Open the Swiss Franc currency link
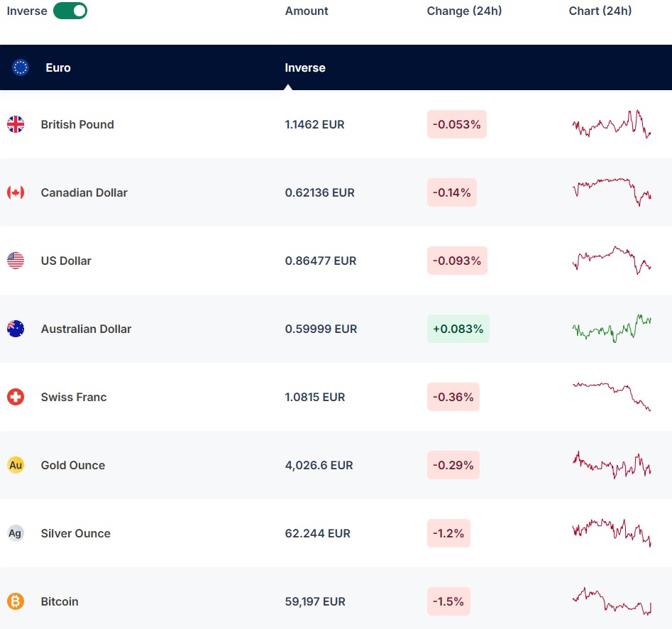Image resolution: width=672 pixels, height=629 pixels. point(74,397)
